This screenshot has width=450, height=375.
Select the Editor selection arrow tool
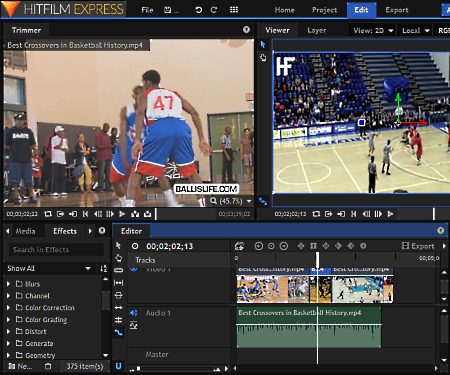118,246
